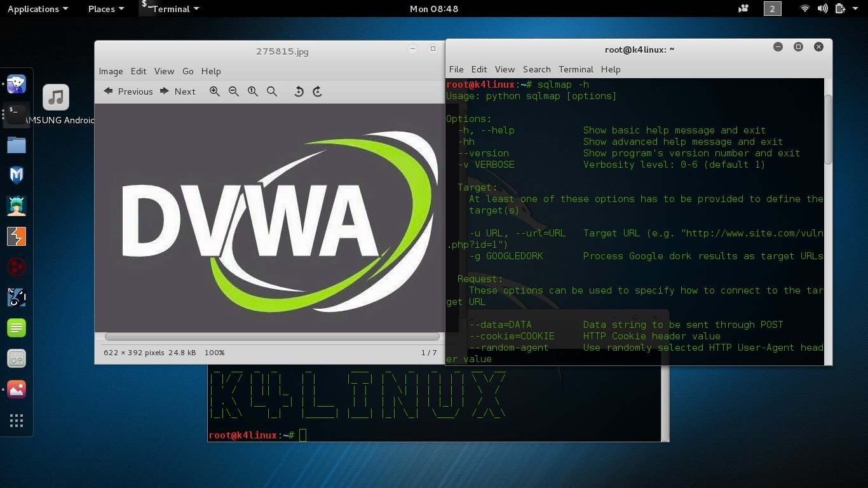Viewport: 868px width, 488px height.
Task: Open the View menu in image viewer
Action: [164, 71]
